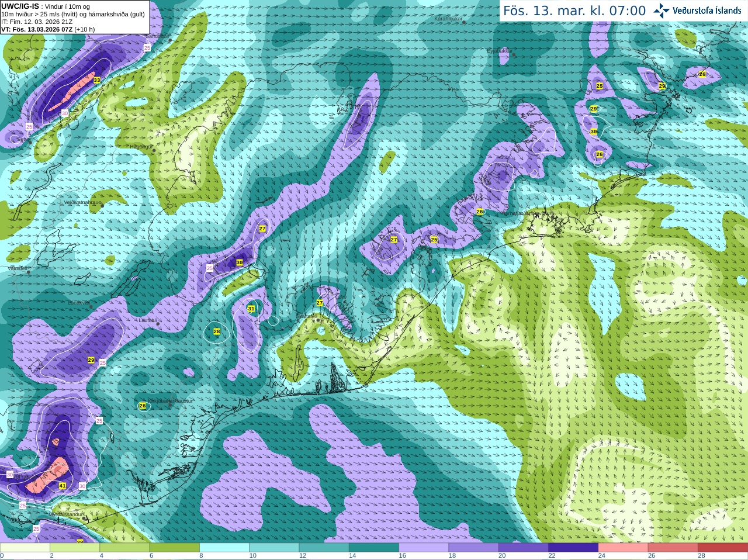This screenshot has width=748, height=560.
Task: Click the 25 contour label beside Sandbúðir
Action: pyautogui.click(x=147, y=48)
